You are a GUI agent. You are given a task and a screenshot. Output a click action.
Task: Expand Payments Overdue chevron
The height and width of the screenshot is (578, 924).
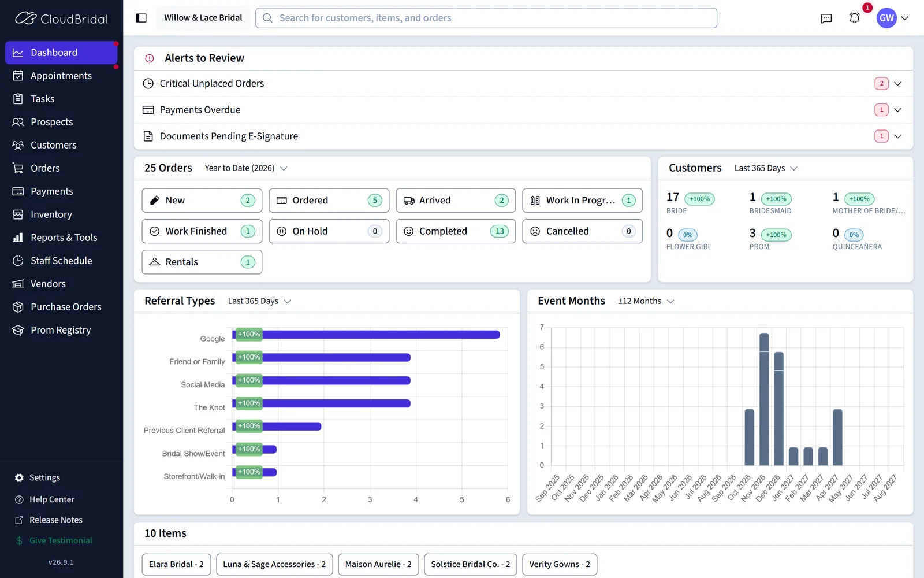tap(897, 110)
